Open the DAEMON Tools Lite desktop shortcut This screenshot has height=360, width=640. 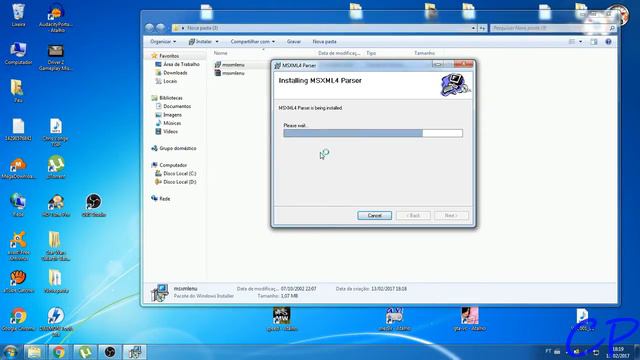pos(56,322)
